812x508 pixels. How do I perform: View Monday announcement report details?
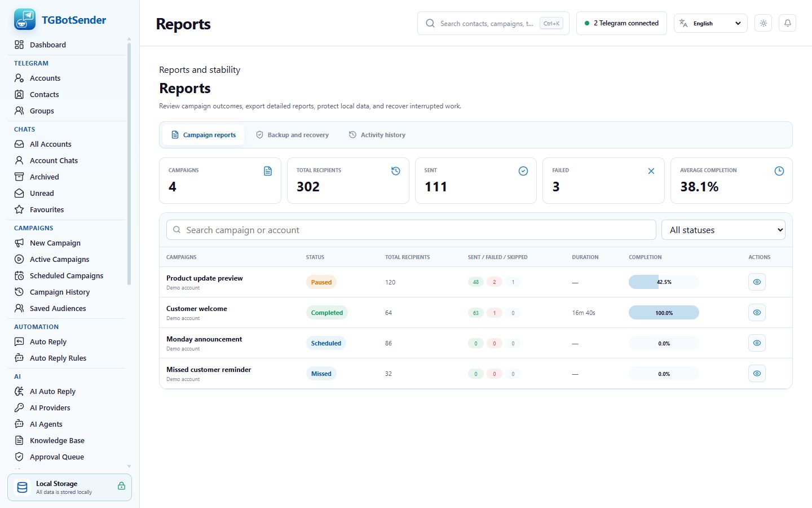click(x=757, y=343)
